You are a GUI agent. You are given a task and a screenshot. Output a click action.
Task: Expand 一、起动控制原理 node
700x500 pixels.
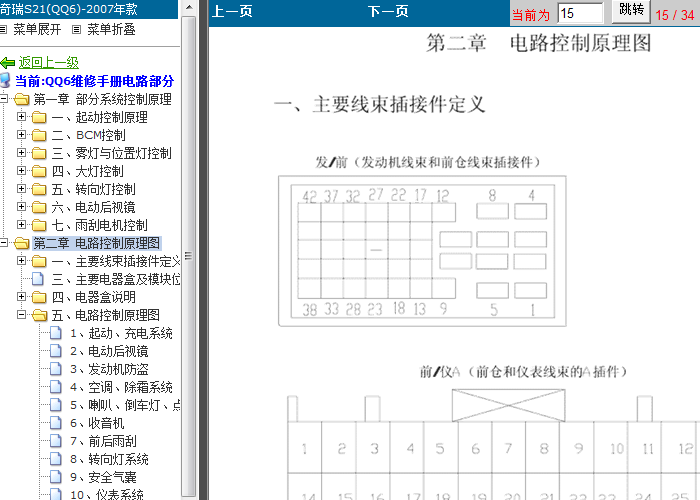coord(21,117)
